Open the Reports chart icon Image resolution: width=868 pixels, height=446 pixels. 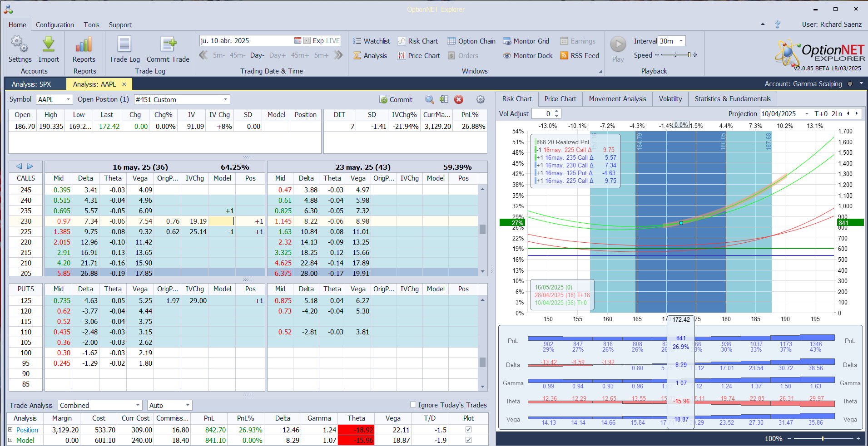point(84,44)
